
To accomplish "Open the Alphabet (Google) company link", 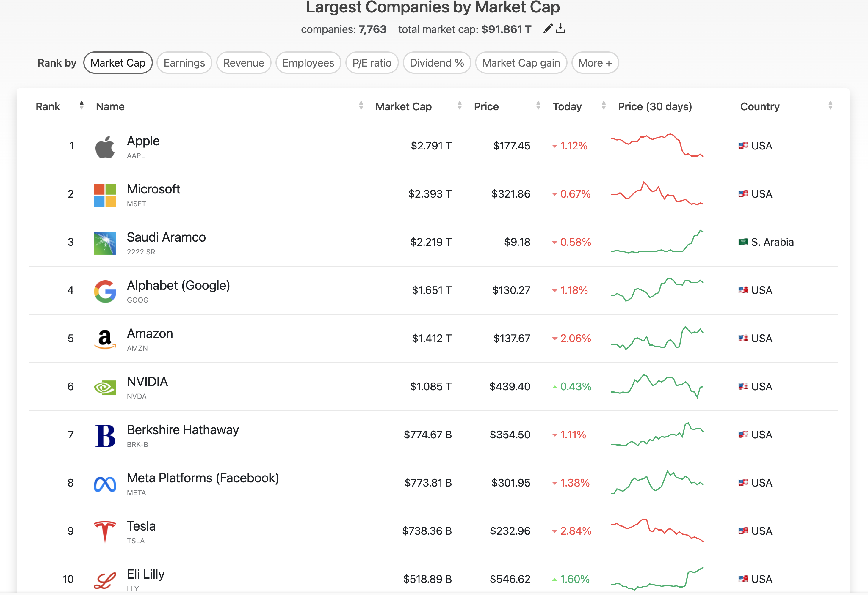I will pyautogui.click(x=178, y=286).
